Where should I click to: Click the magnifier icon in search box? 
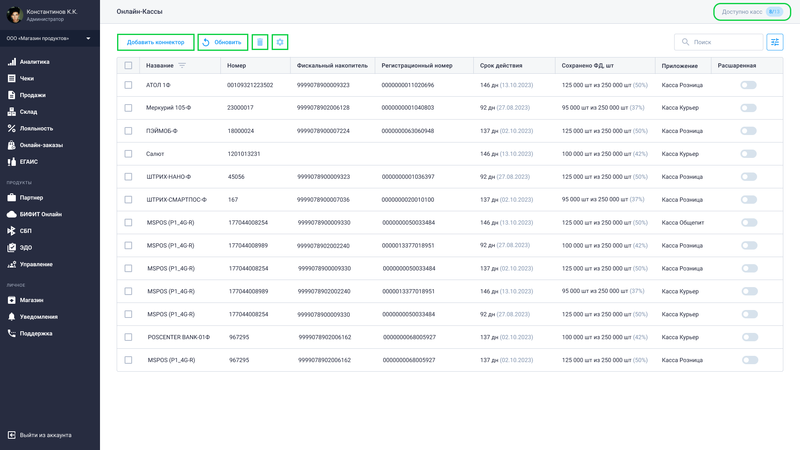coord(685,42)
